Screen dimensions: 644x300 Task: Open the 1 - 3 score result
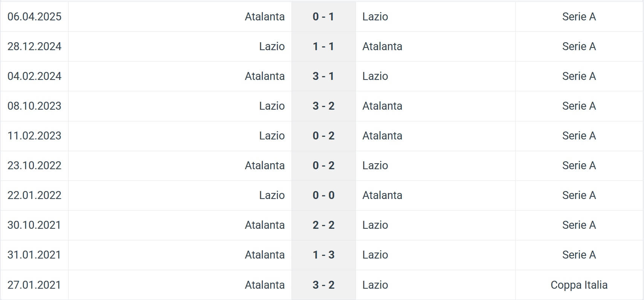pyautogui.click(x=323, y=255)
